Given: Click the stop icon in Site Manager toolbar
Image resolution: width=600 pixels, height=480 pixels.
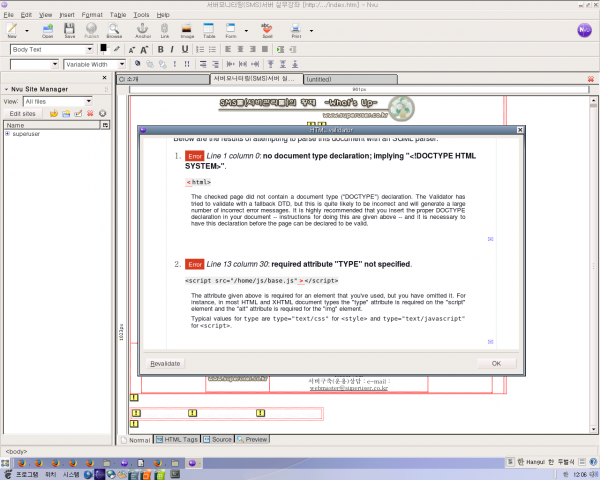Looking at the screenshot, I should pyautogui.click(x=103, y=113).
